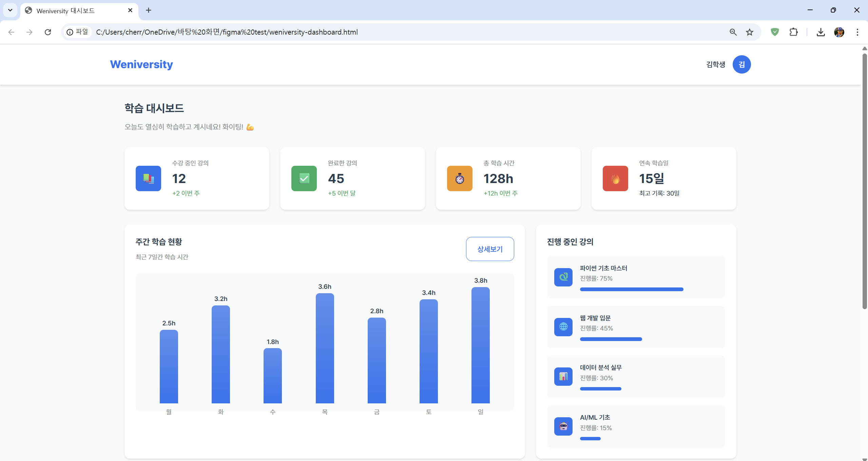Click the Sunday 3.8h bar in chart
The image size is (868, 461).
coord(480,345)
